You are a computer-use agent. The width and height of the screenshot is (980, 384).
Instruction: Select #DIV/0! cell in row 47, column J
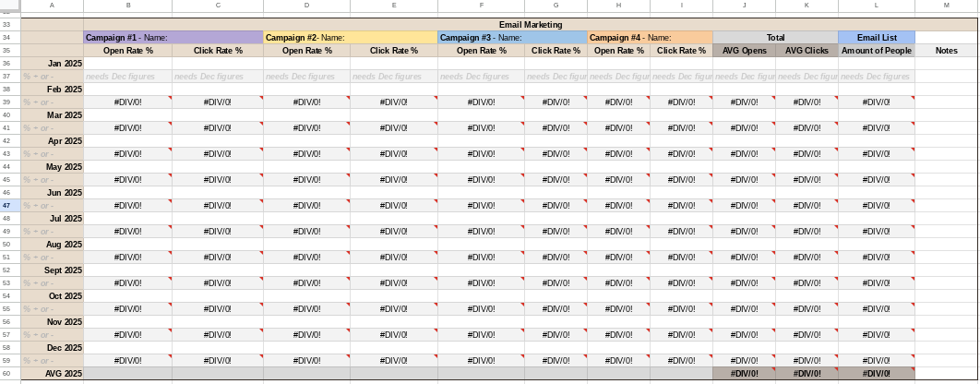(745, 205)
